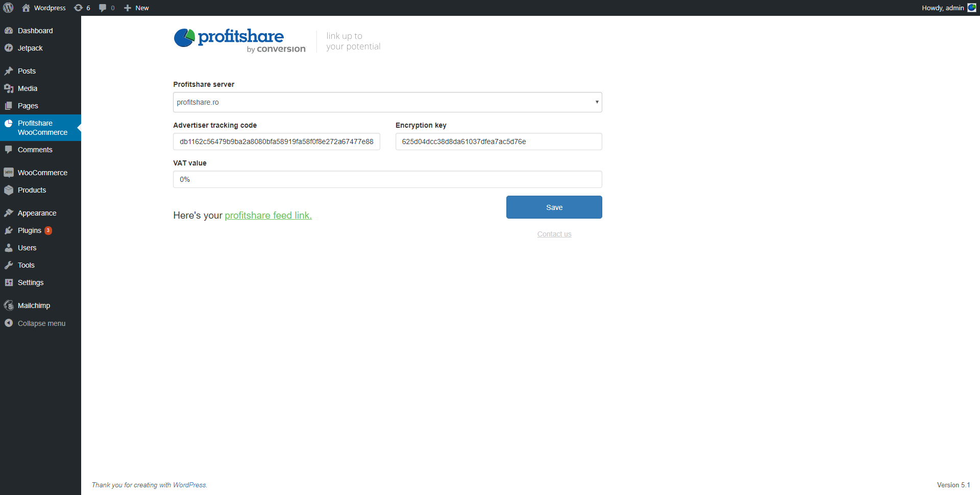This screenshot has width=980, height=495.
Task: Click the Contact us link
Action: tap(554, 234)
